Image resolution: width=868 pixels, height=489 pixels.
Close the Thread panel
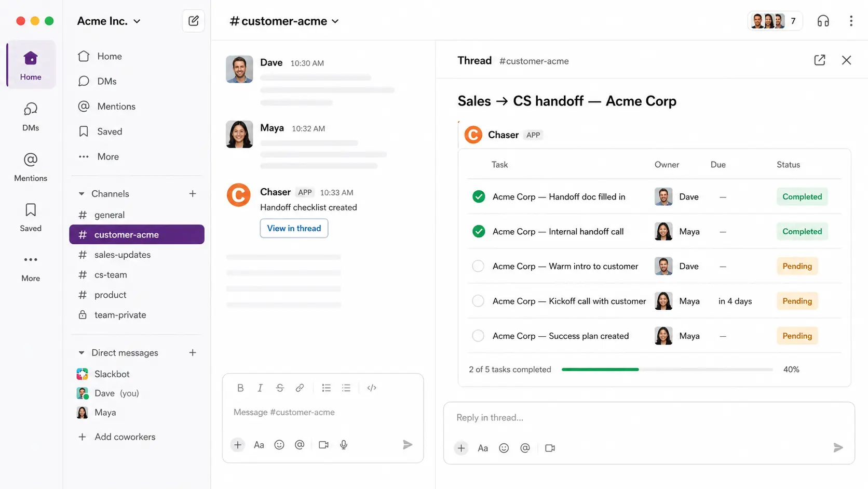point(846,60)
